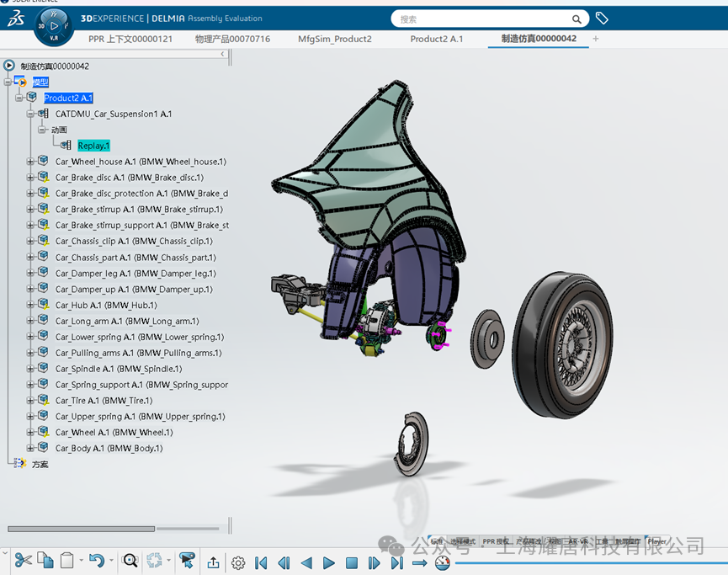728x575 pixels.
Task: Stop the simulation playback
Action: pos(352,563)
